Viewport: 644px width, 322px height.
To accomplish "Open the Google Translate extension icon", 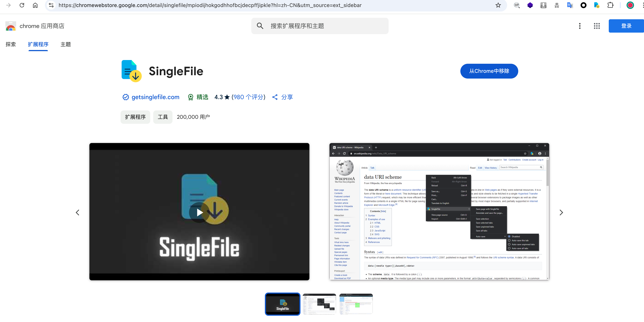I will pyautogui.click(x=570, y=5).
